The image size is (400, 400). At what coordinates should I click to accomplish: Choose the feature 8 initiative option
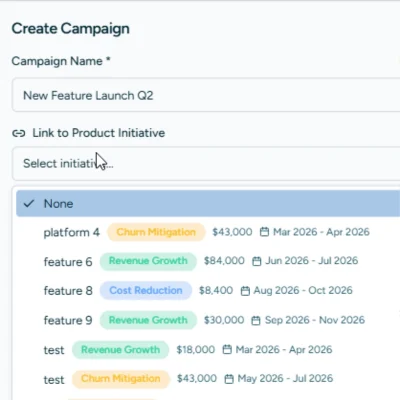[x=208, y=290]
